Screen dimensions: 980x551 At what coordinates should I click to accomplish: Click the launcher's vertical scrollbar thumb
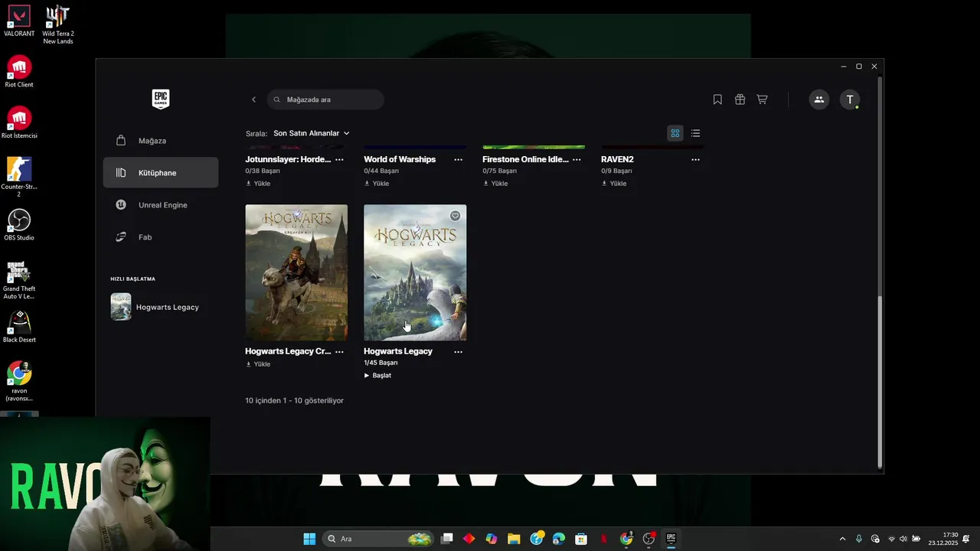point(880,383)
